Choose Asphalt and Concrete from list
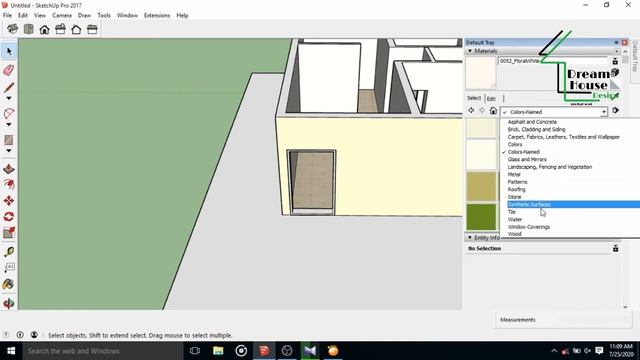 click(x=532, y=122)
